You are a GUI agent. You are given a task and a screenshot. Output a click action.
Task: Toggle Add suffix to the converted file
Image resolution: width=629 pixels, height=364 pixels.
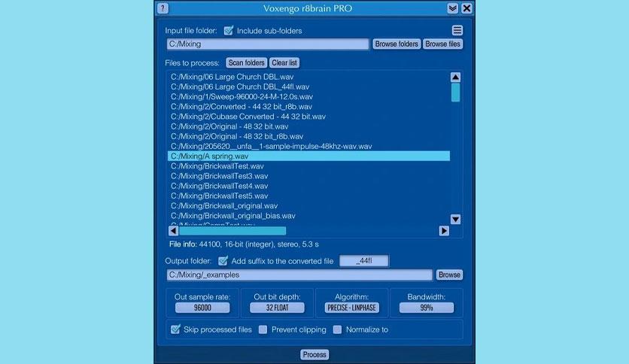pyautogui.click(x=223, y=260)
